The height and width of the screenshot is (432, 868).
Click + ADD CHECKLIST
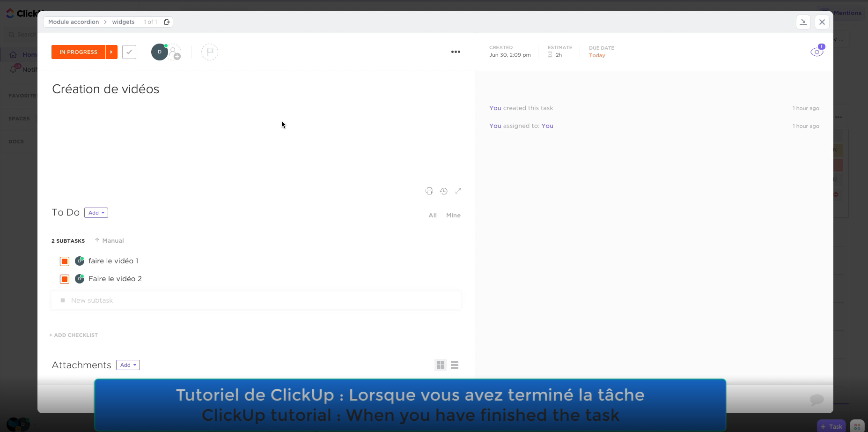[74, 335]
